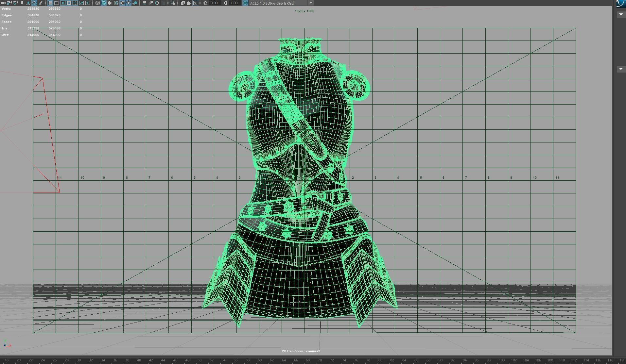Toggle the View Transform ON button
The height and width of the screenshot is (364, 626).
coord(245,3)
